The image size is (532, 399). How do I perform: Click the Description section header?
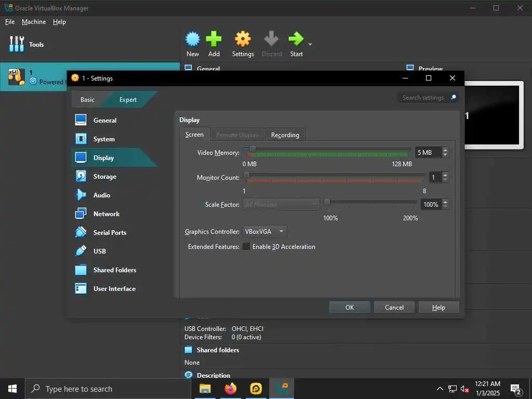point(214,375)
